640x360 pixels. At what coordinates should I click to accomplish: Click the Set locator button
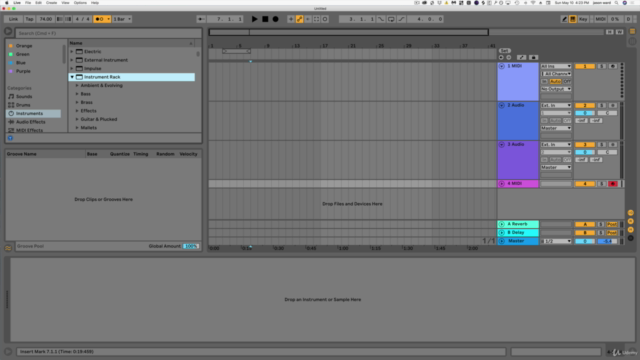504,51
